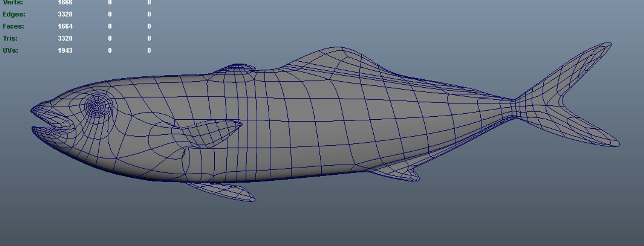Select the 1943 value in the UVs row
The image size is (644, 246).
pyautogui.click(x=65, y=51)
